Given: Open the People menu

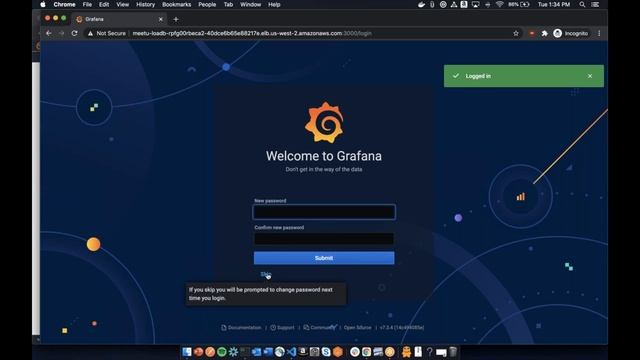Looking at the screenshot, I should click(x=207, y=4).
